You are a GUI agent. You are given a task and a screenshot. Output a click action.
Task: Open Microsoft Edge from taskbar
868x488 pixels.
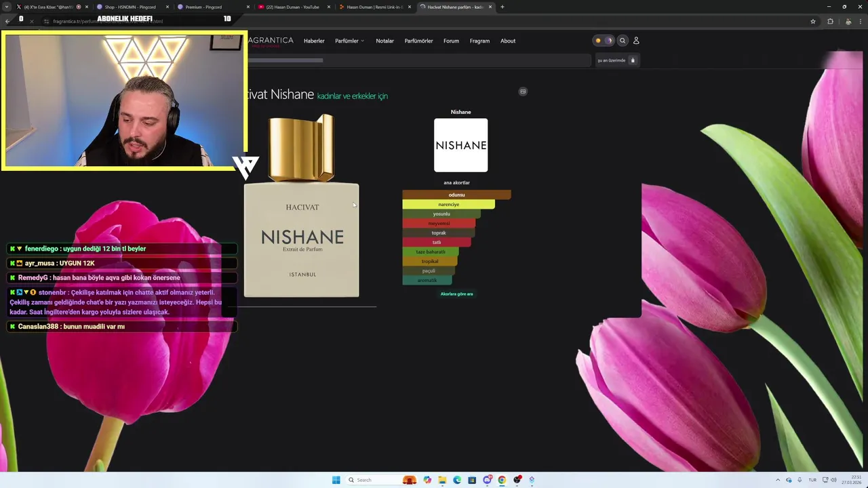coord(456,480)
